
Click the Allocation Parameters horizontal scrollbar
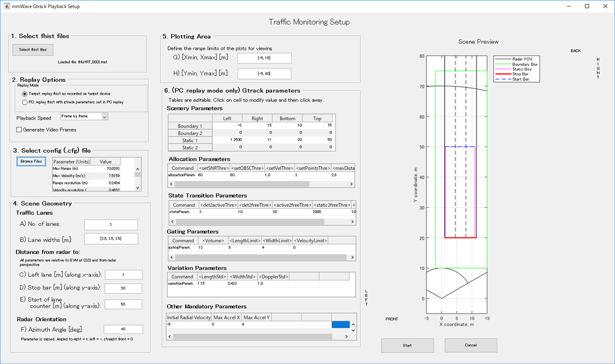point(261,184)
